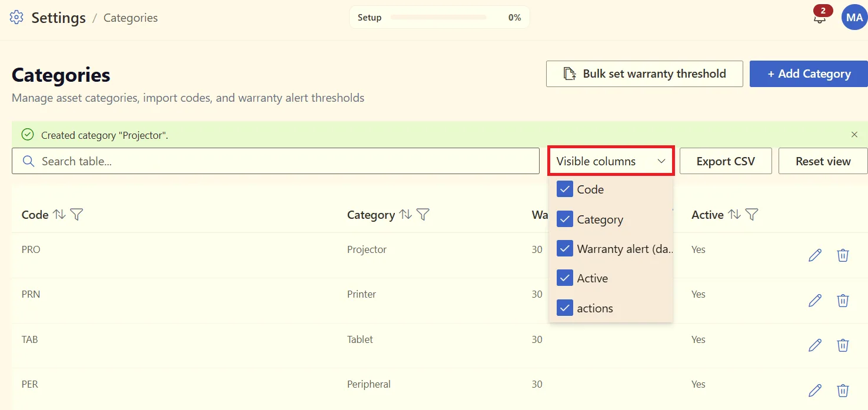Click the Projector category cell

click(x=367, y=249)
